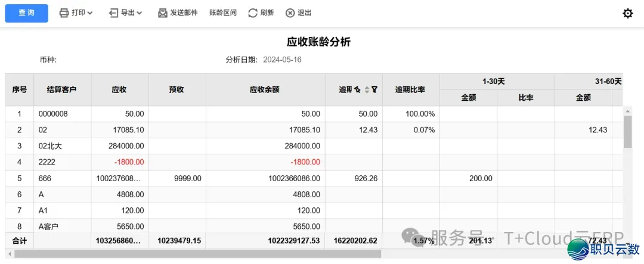Viewport: 644px width, 264px height.
Task: Expand the 打印 dropdown arrow
Action: pyautogui.click(x=90, y=13)
